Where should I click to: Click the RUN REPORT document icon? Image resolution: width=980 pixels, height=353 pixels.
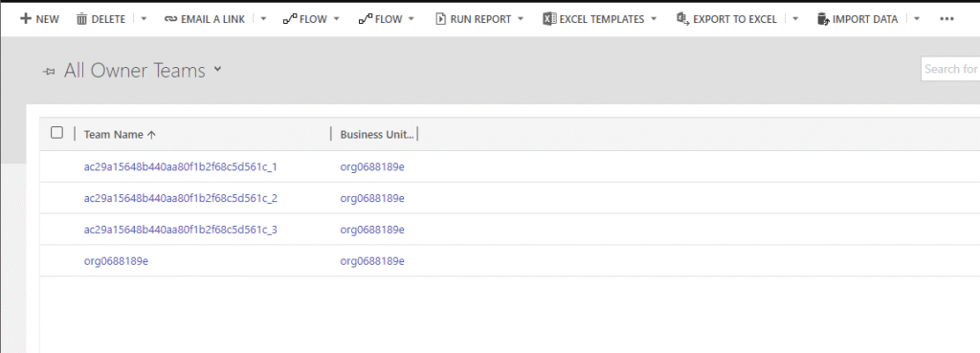click(x=440, y=19)
